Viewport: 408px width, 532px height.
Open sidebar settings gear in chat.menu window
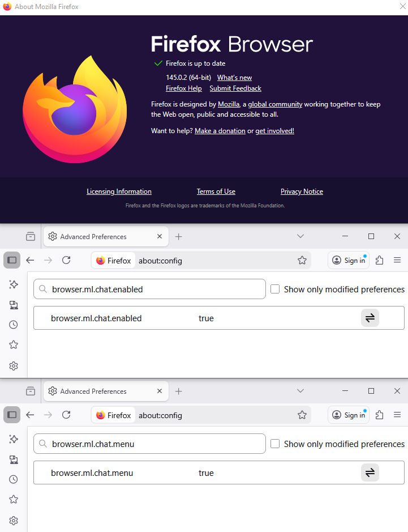pos(14,521)
